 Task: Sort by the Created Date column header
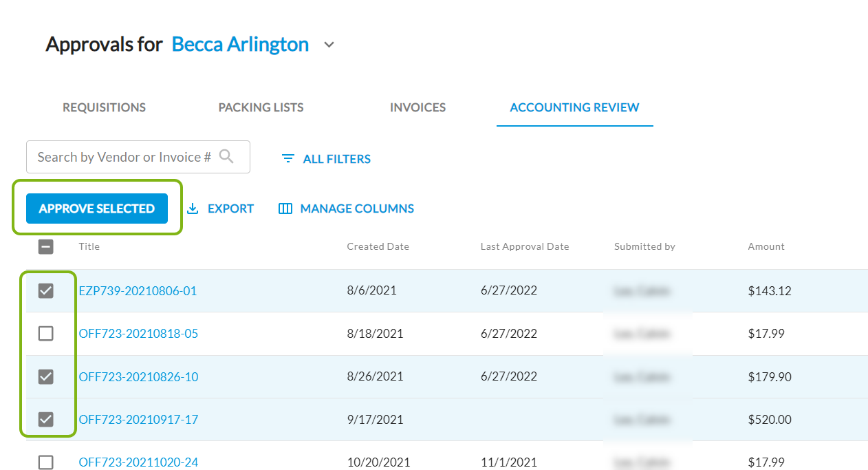coord(378,246)
